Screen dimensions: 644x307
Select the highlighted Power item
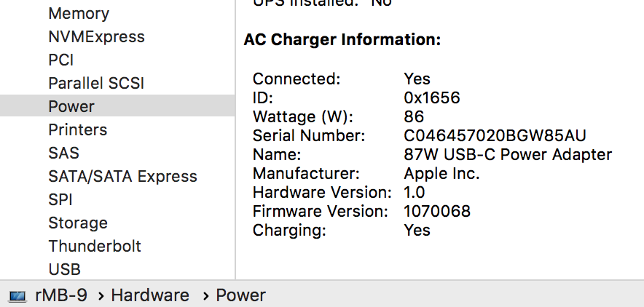71,107
